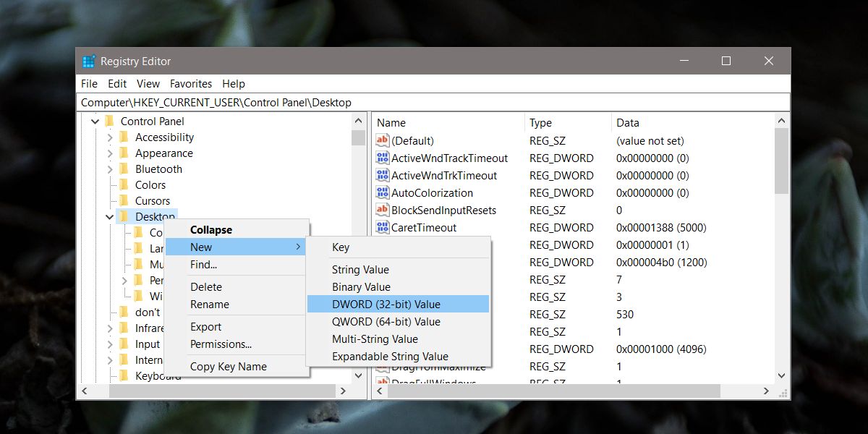Click the AutoColorization DWORD icon

[383, 192]
